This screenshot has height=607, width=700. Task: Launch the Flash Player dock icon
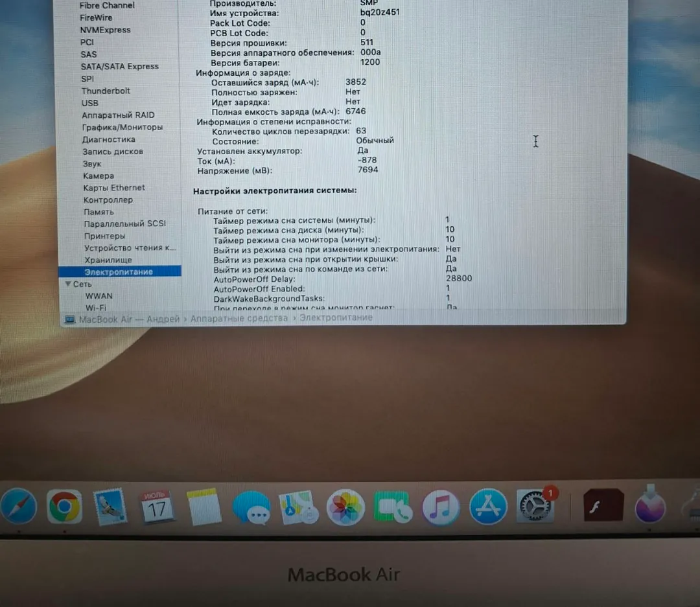pyautogui.click(x=603, y=505)
